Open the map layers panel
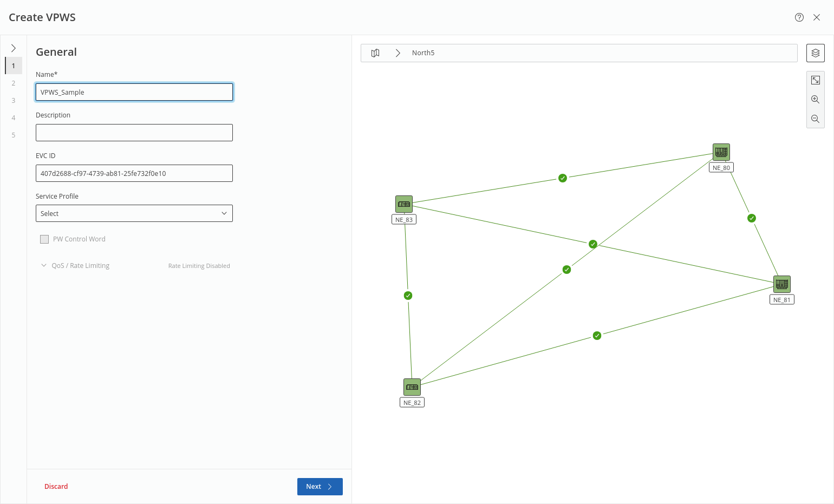Viewport: 834px width, 504px height. click(815, 53)
